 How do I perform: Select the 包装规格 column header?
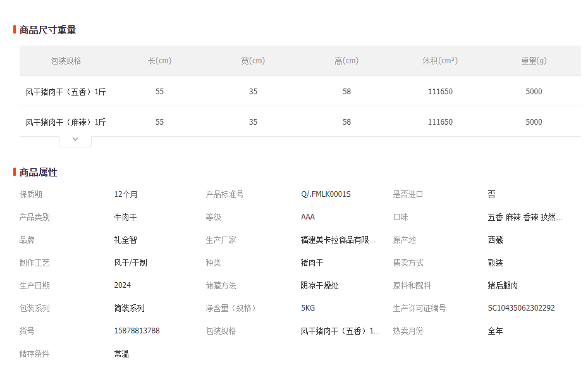[x=66, y=61]
